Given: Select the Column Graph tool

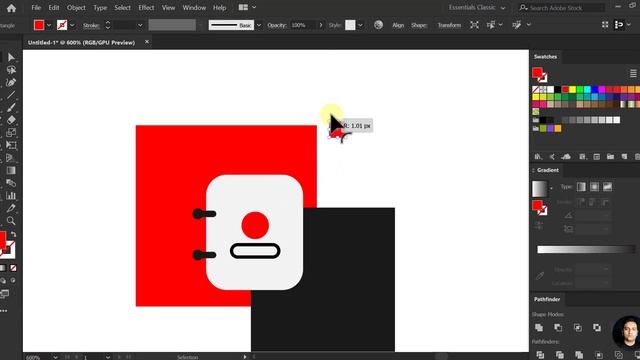Looking at the screenshot, I should tap(11, 196).
